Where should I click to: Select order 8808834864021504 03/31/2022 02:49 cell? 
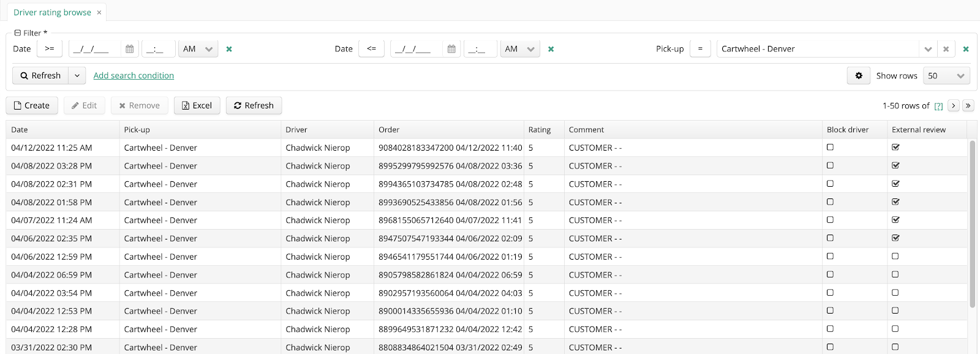point(450,347)
